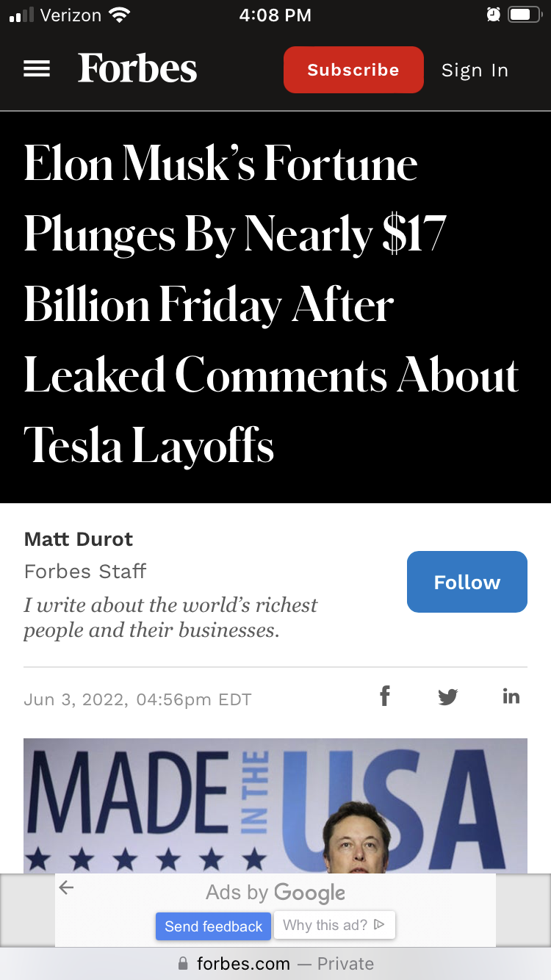Tap the lock icon beside forbes.com
551x980 pixels.
(183, 964)
